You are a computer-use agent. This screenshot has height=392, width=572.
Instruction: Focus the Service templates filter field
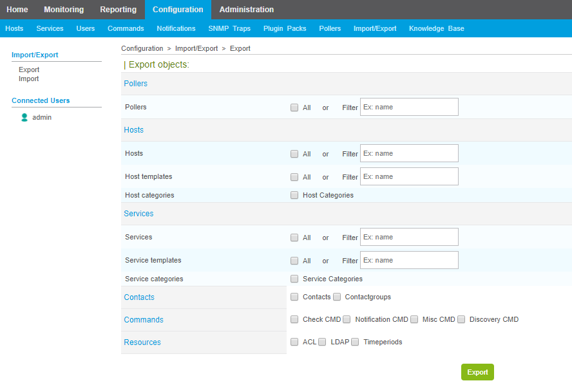click(x=409, y=260)
